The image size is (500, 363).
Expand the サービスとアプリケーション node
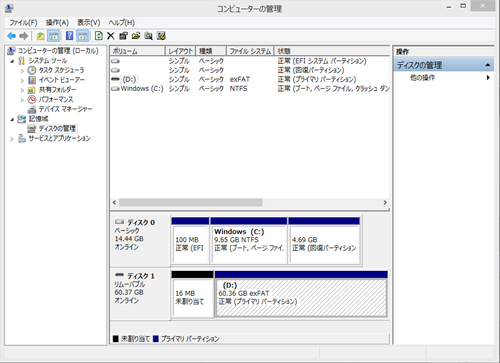click(12, 139)
